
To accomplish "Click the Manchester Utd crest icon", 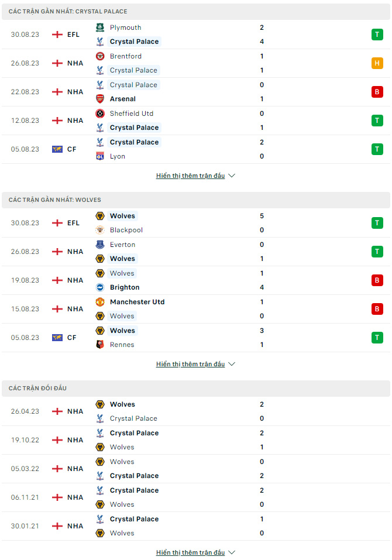I will point(100,302).
